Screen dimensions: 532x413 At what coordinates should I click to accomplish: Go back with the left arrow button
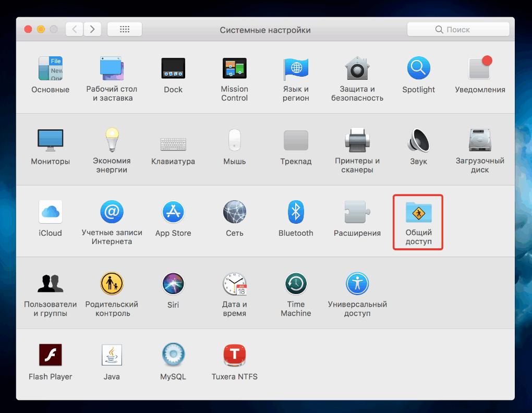click(75, 29)
